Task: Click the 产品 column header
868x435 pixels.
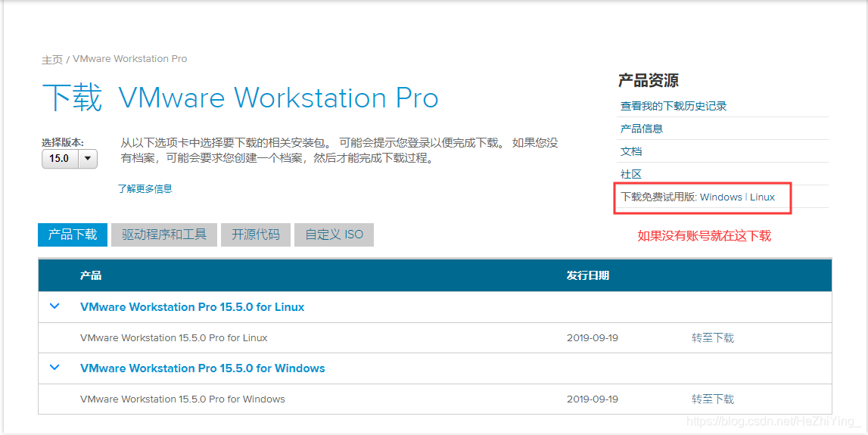Action: 91,275
